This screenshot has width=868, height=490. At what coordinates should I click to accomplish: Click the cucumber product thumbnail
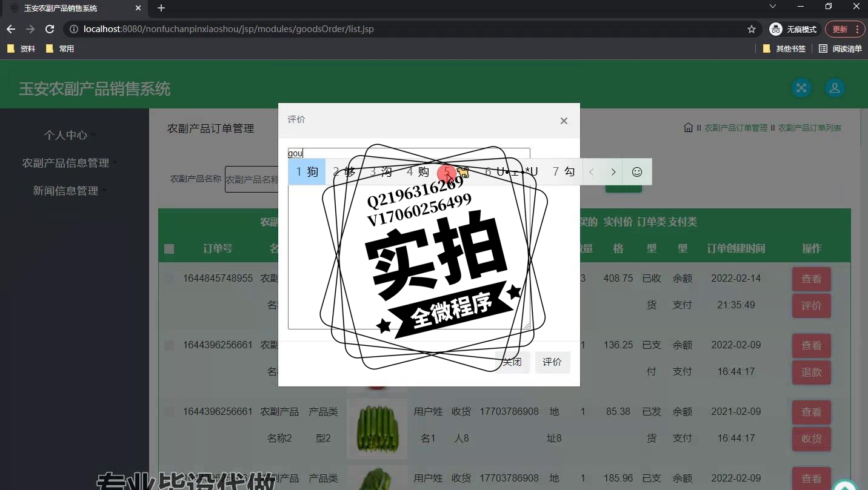377,428
